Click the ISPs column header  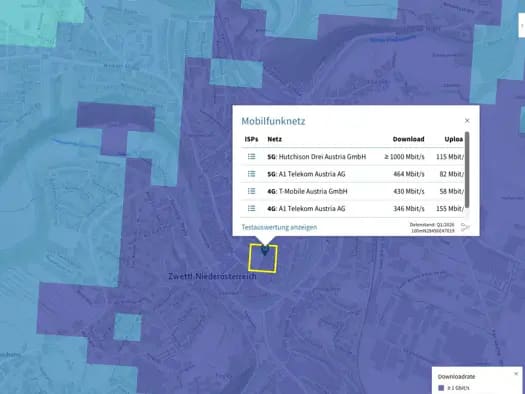click(251, 139)
